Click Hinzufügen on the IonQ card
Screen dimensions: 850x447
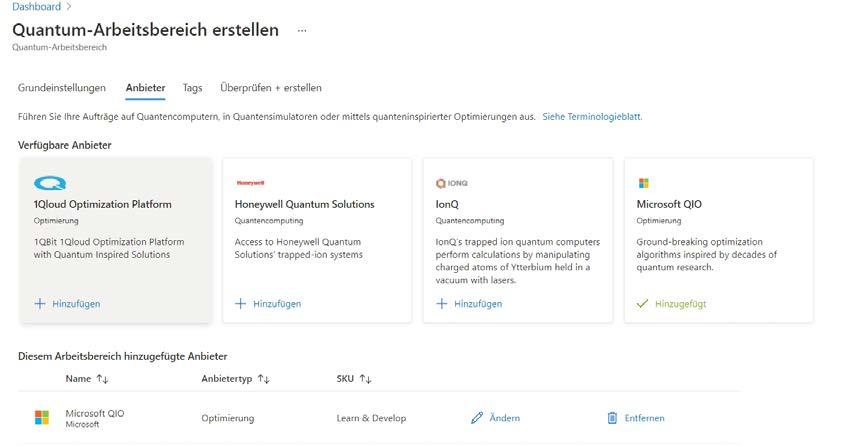(469, 304)
